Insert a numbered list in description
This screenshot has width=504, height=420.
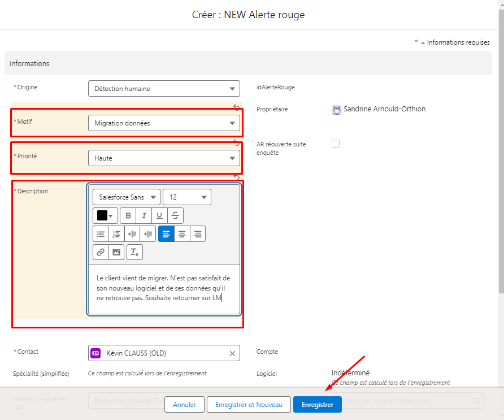(x=116, y=234)
